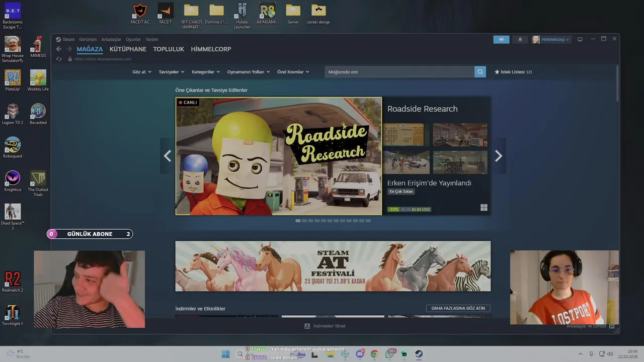The height and width of the screenshot is (362, 644).
Task: Open the taskbar volume control
Action: point(609,354)
